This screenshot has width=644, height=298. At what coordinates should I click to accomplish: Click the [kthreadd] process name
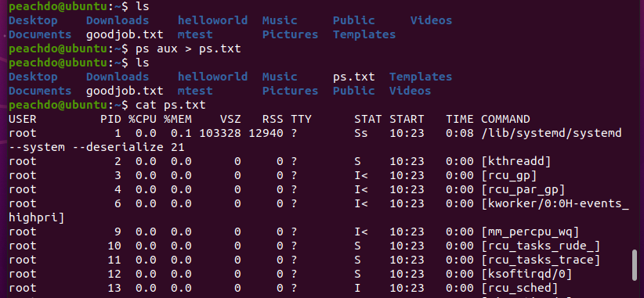[x=516, y=161]
